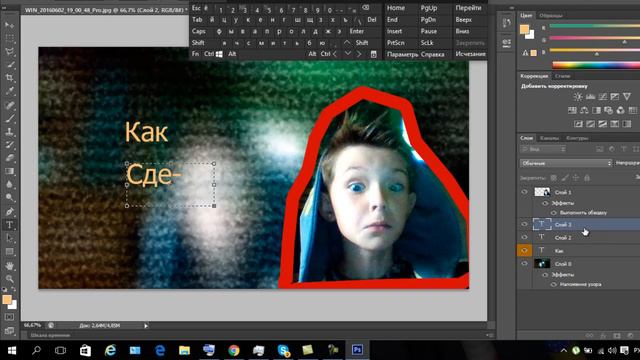Switch to the Контуры (Paths) tab
This screenshot has width=640, height=360.
(577, 138)
